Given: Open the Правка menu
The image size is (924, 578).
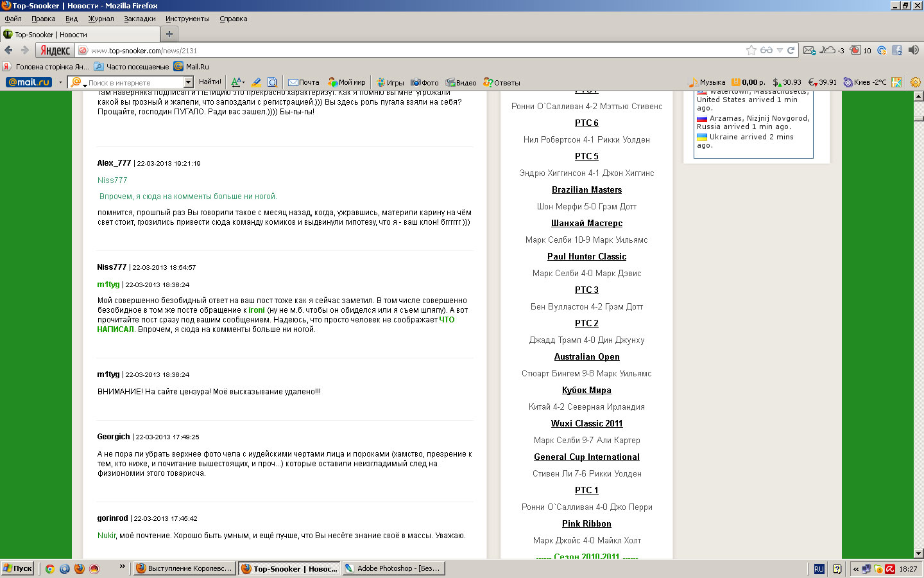Looking at the screenshot, I should [x=43, y=19].
